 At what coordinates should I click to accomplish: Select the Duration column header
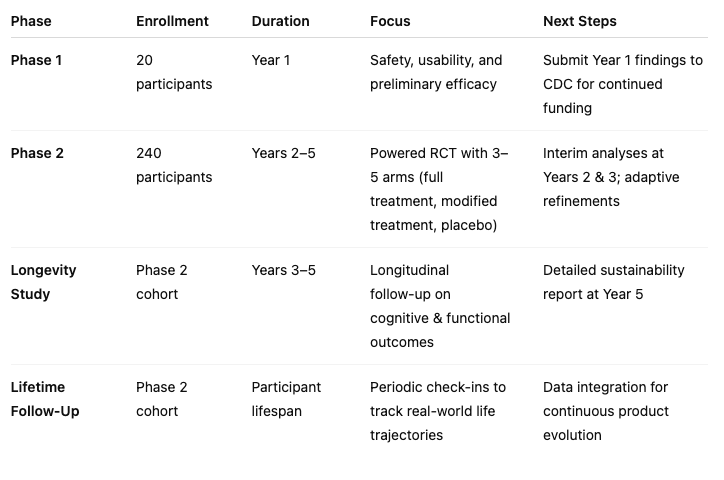[280, 21]
